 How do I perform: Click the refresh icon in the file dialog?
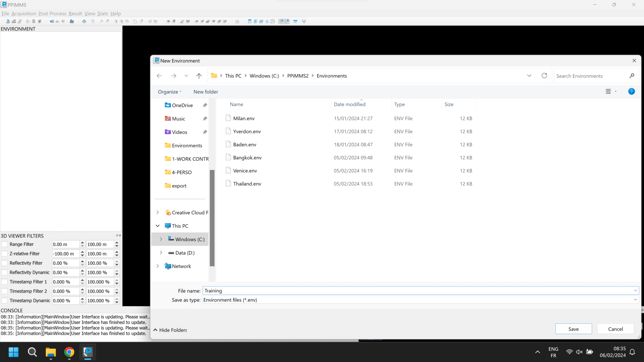pyautogui.click(x=544, y=75)
